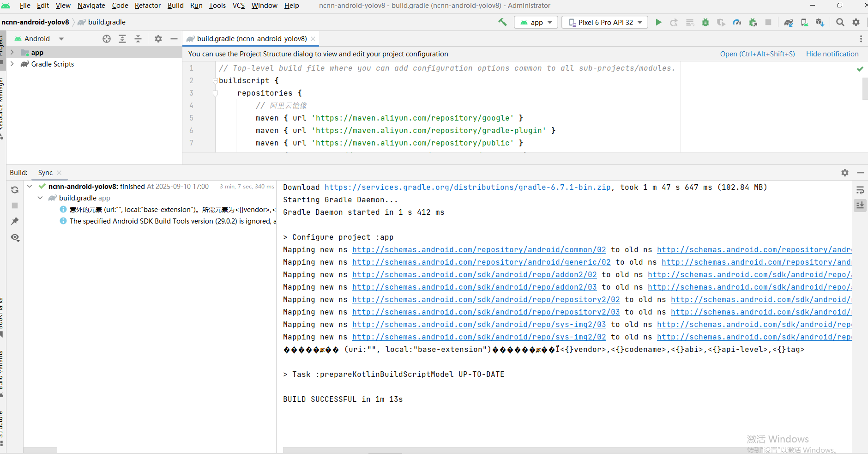Click Hide notification link
The image size is (868, 454).
click(832, 54)
